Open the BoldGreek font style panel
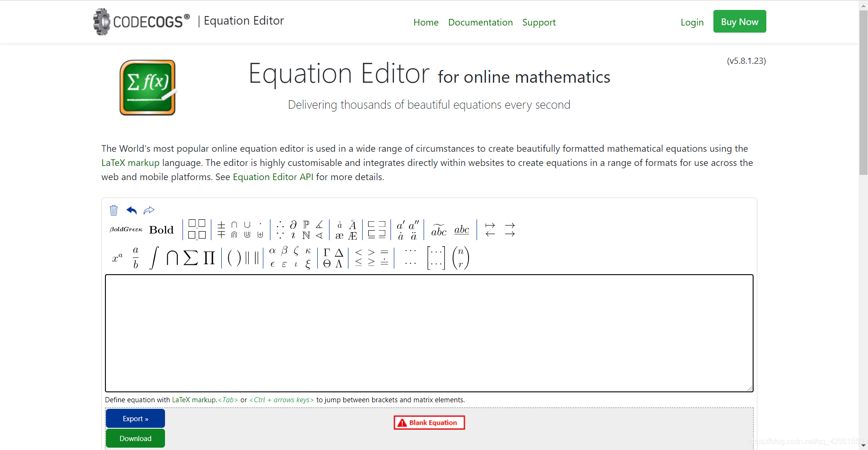 [126, 229]
